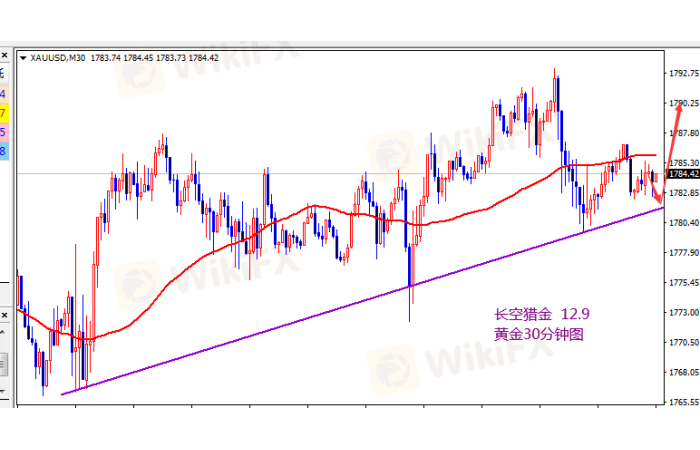
Task: Select the blue cell showing 8
Action: click(4, 151)
